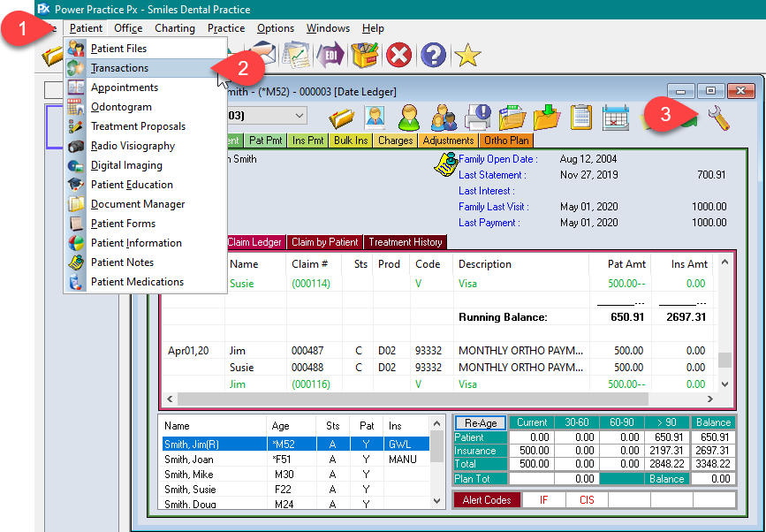This screenshot has width=766, height=532.
Task: Click the yellow pinned note icon beside Family Open Date
Action: (x=445, y=164)
